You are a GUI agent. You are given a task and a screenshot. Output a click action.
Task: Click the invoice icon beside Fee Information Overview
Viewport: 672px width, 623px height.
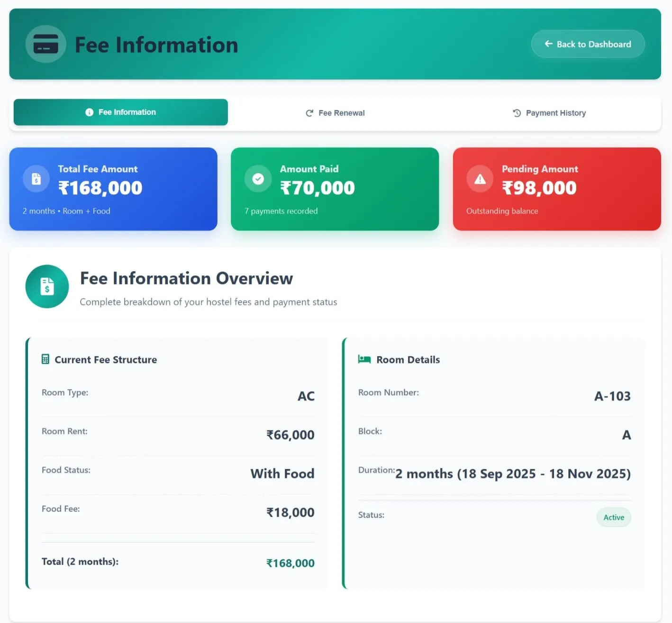coord(47,287)
